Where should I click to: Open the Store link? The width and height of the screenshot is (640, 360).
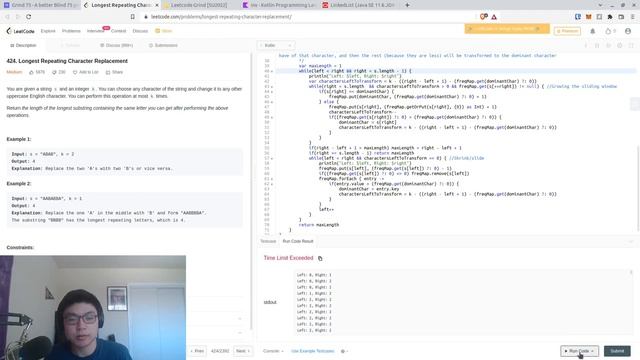164,31
